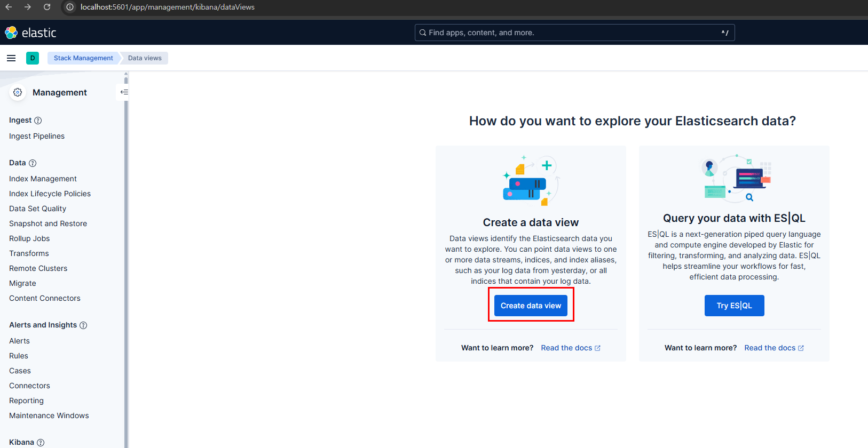Click the Create data view button

531,306
